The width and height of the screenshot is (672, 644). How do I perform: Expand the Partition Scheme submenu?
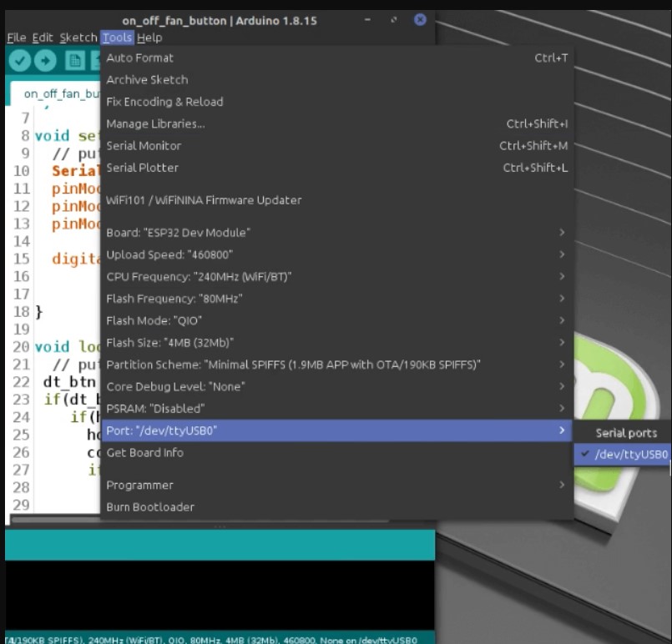click(337, 365)
